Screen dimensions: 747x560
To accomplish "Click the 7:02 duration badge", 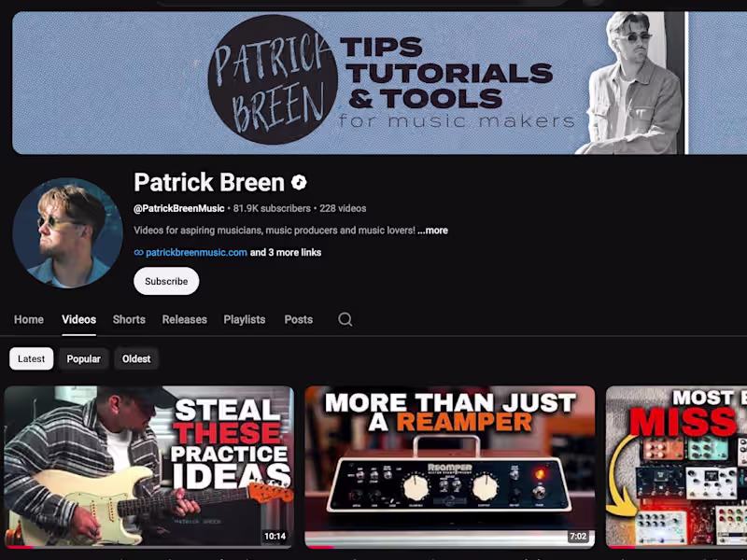I will coord(578,536).
